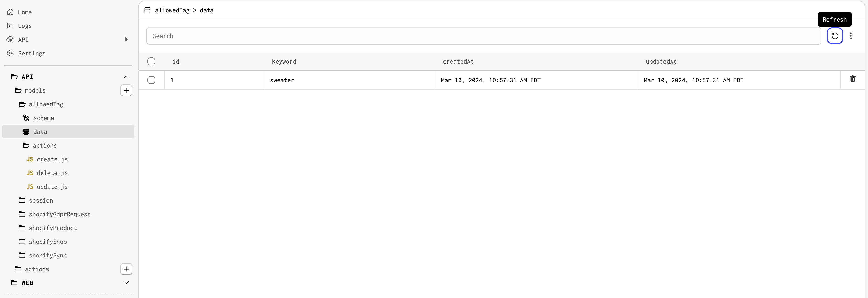This screenshot has height=298, width=868.
Task: Click the createdAt column header
Action: pos(458,62)
